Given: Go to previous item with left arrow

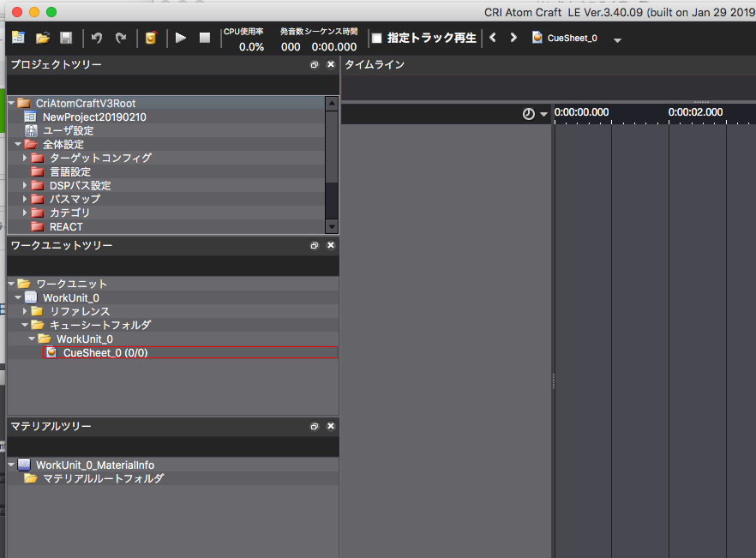Looking at the screenshot, I should (493, 37).
